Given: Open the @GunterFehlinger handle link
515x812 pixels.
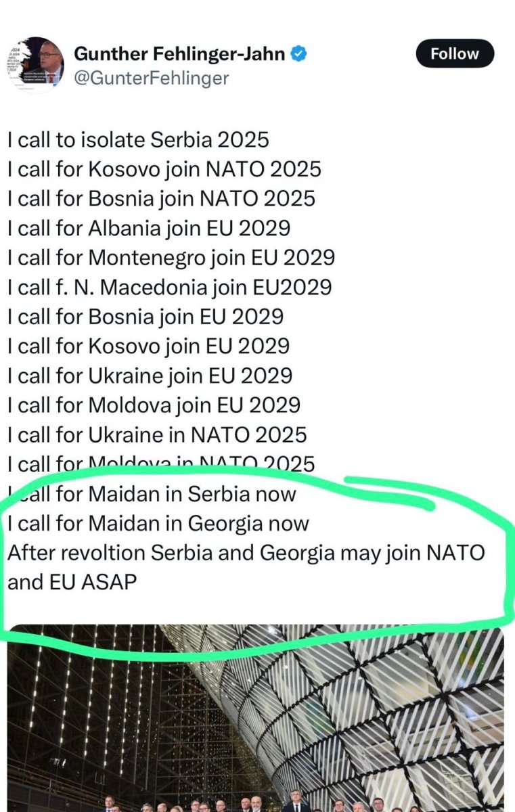Looking at the screenshot, I should [x=151, y=78].
